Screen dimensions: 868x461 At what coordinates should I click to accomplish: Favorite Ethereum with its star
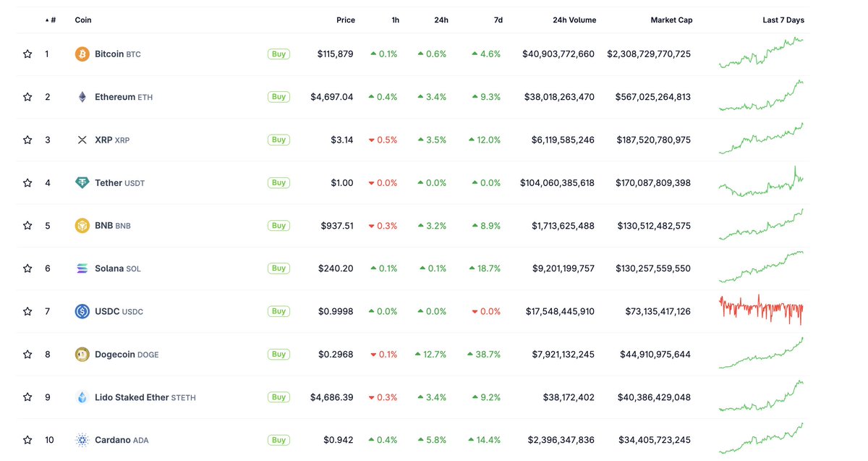click(27, 97)
